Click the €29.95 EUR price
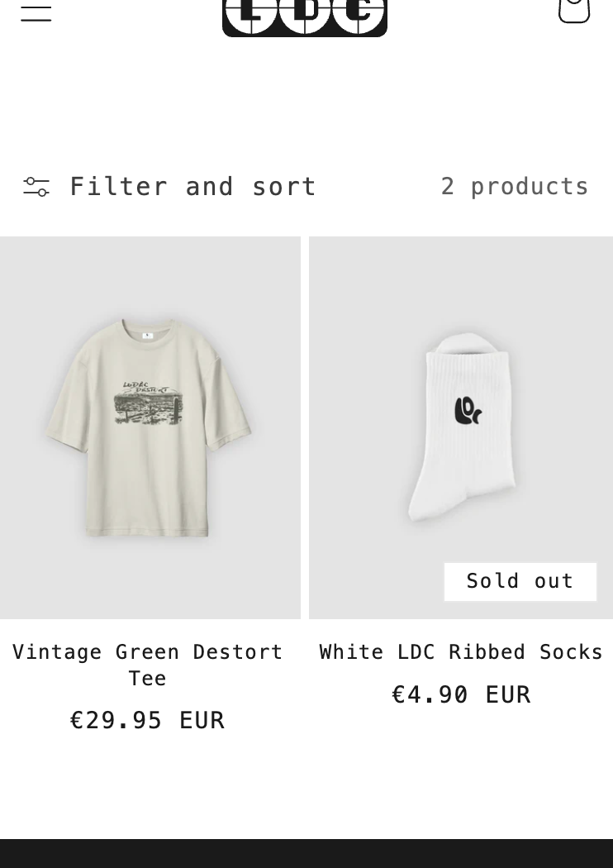 148,721
